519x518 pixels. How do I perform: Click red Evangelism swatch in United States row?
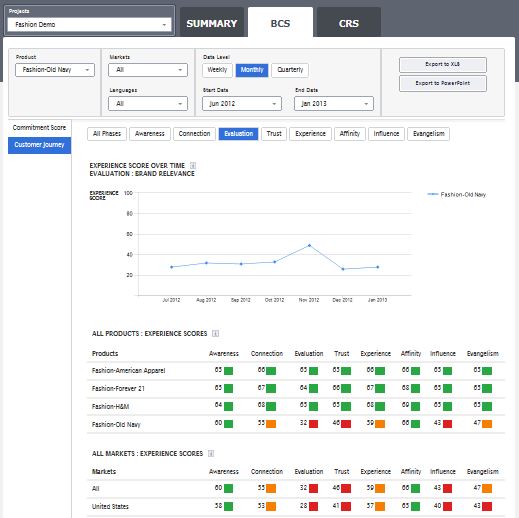pyautogui.click(x=487, y=506)
